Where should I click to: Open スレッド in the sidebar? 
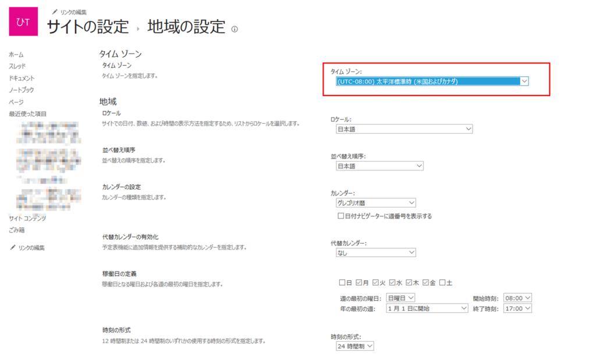17,66
